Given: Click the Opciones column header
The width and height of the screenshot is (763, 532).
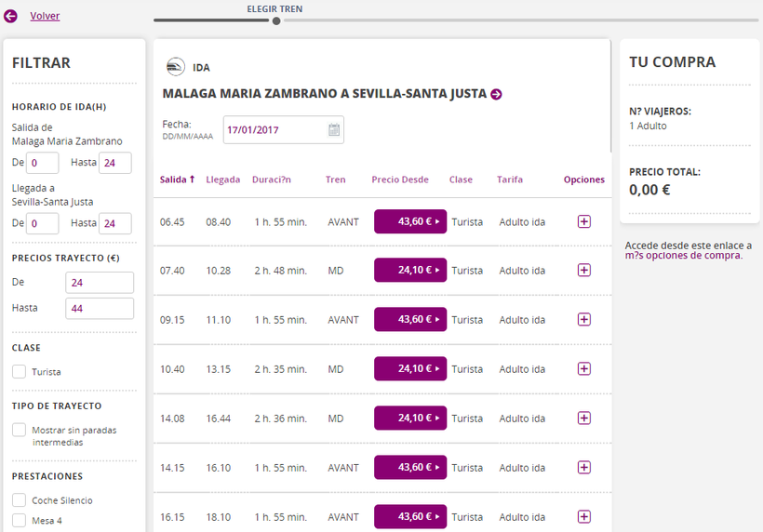Looking at the screenshot, I should coord(584,180).
